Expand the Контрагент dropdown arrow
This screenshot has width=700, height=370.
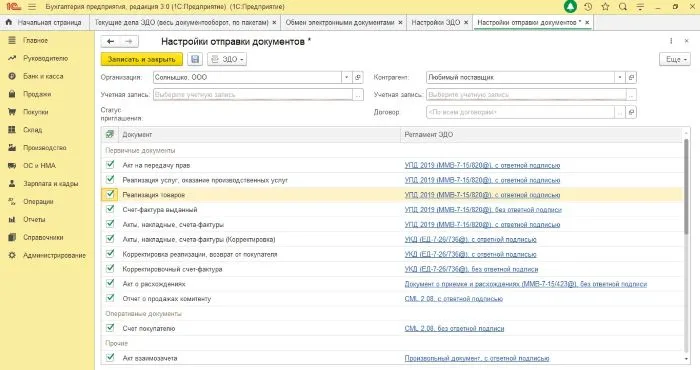point(620,77)
